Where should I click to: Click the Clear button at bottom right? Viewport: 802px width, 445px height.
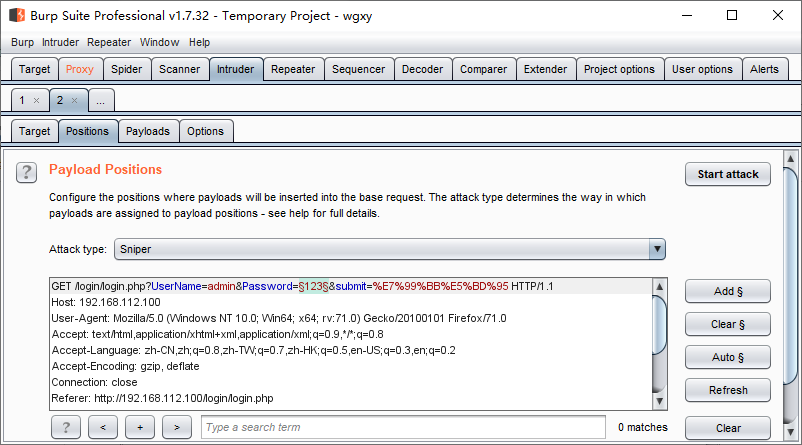(x=728, y=428)
